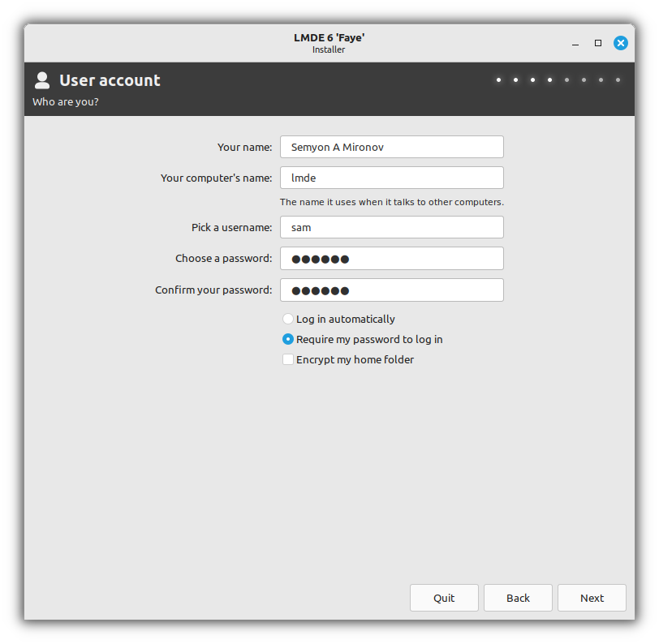Click inside the Your name field
The image size is (659, 644).
(391, 147)
